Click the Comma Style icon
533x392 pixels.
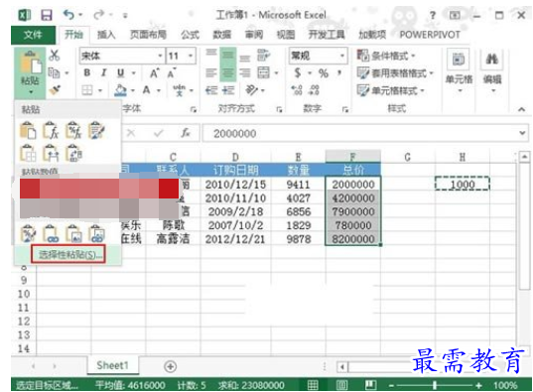339,72
